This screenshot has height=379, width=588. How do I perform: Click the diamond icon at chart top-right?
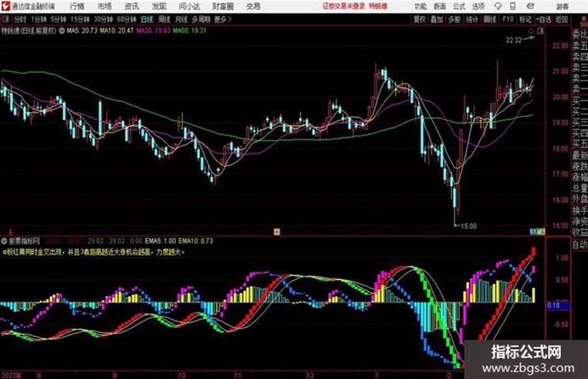(x=531, y=31)
